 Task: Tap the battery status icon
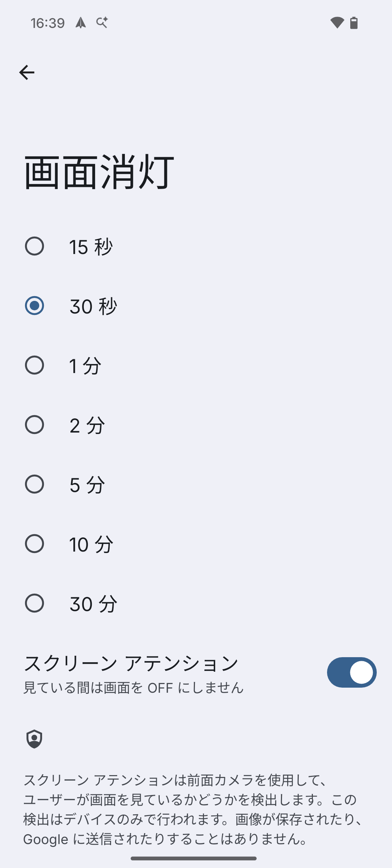coord(354,23)
